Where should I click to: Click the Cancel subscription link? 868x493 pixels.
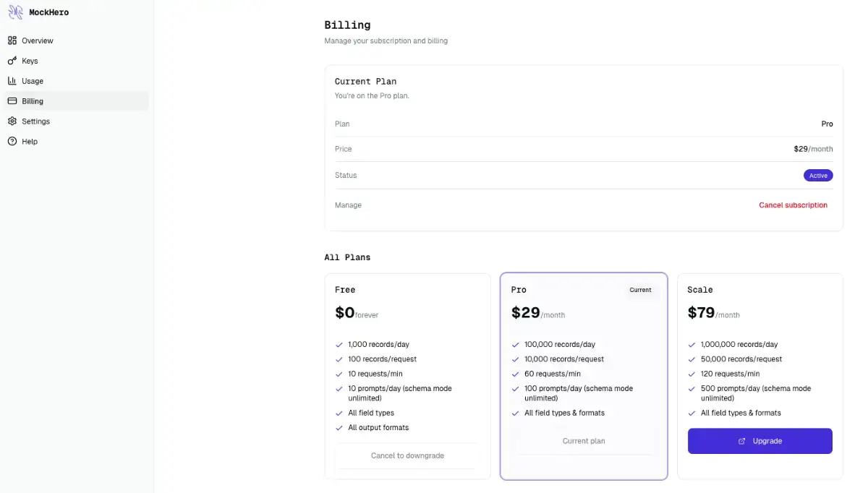793,205
